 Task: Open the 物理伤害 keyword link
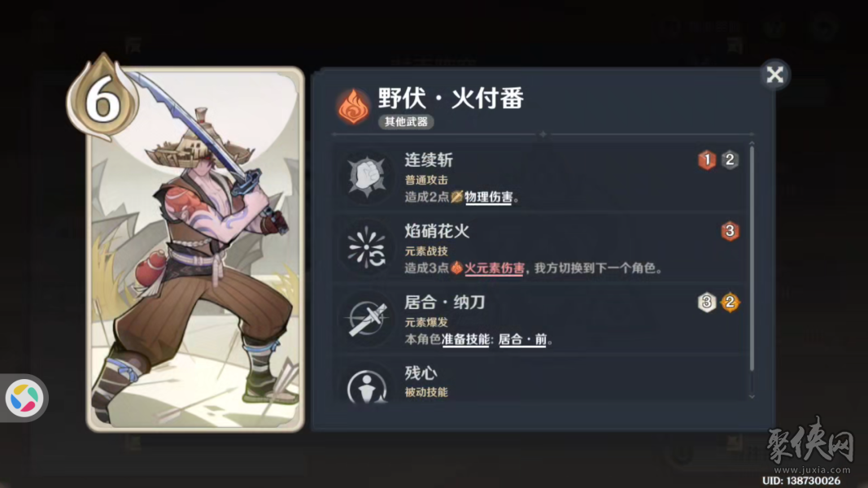pyautogui.click(x=489, y=197)
